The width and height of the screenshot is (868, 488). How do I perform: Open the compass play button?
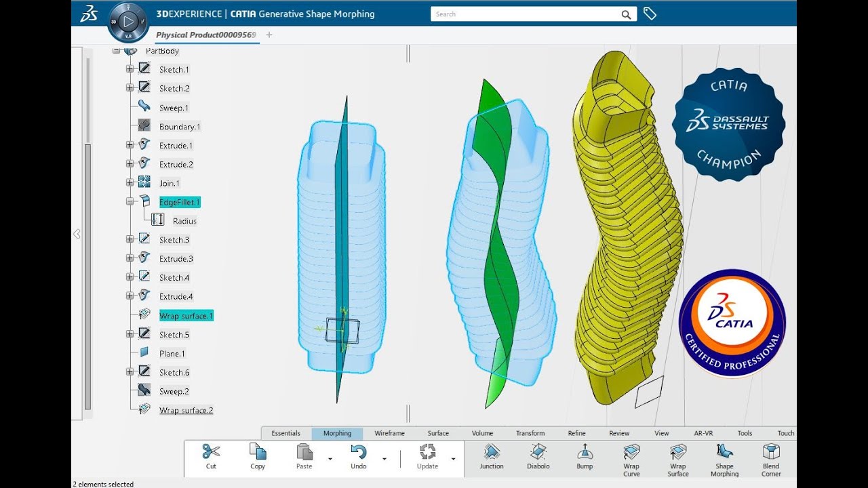pos(127,22)
